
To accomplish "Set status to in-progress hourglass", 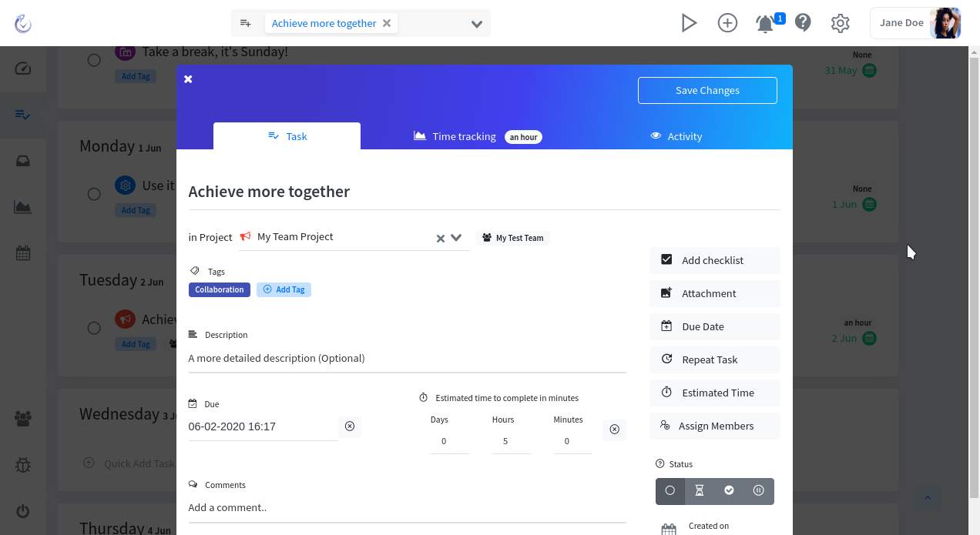I will [x=700, y=491].
